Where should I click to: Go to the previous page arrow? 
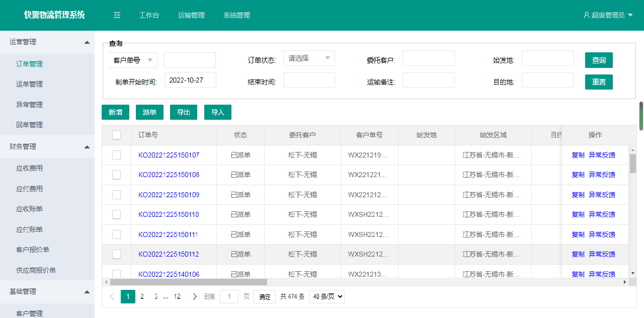[x=112, y=297]
